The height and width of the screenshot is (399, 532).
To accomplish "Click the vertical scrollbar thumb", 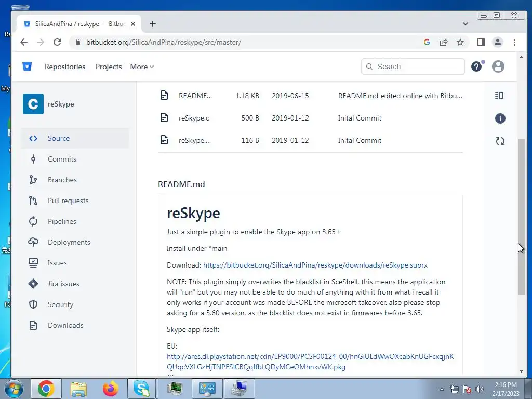I will [x=522, y=217].
